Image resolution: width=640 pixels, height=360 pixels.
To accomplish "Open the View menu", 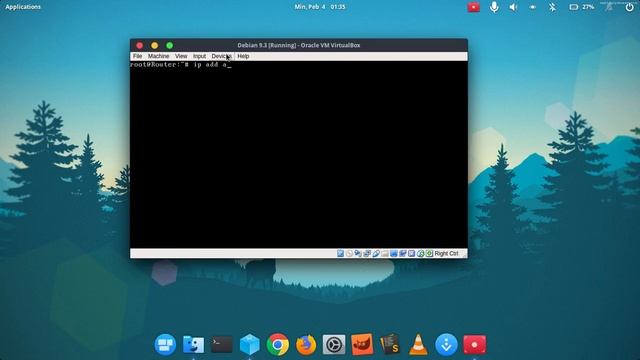I will click(x=181, y=56).
